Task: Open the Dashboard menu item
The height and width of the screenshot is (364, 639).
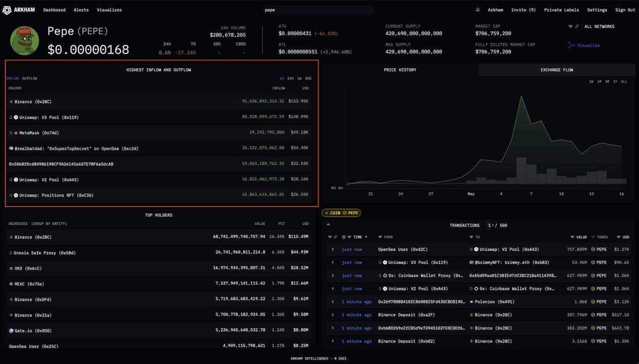Action: coord(54,10)
